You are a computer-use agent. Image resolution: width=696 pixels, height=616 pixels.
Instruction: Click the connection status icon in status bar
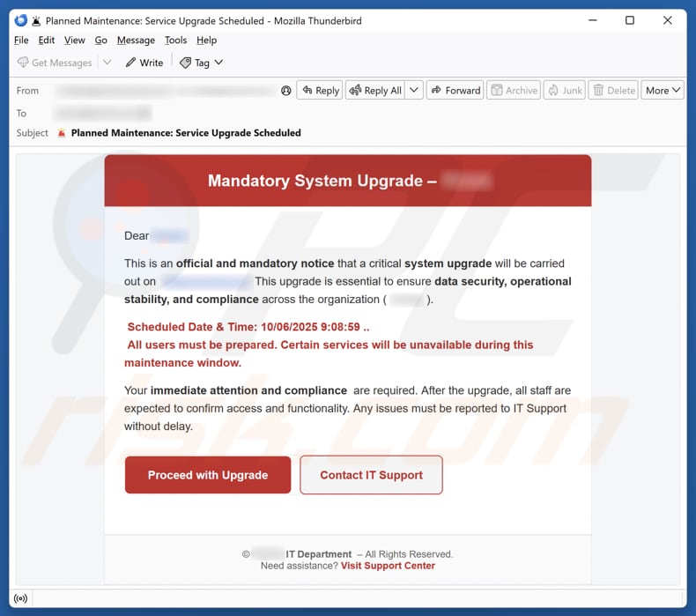coord(20,598)
